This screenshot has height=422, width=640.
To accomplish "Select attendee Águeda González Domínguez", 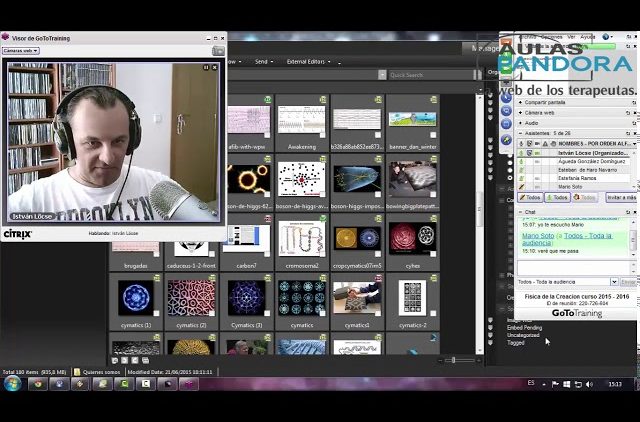I will (x=591, y=162).
